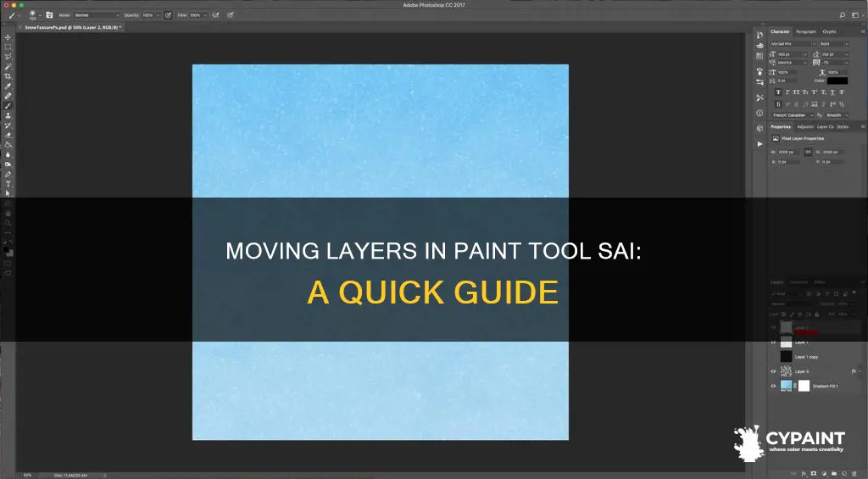Open the Properties panel menu

click(x=862, y=127)
